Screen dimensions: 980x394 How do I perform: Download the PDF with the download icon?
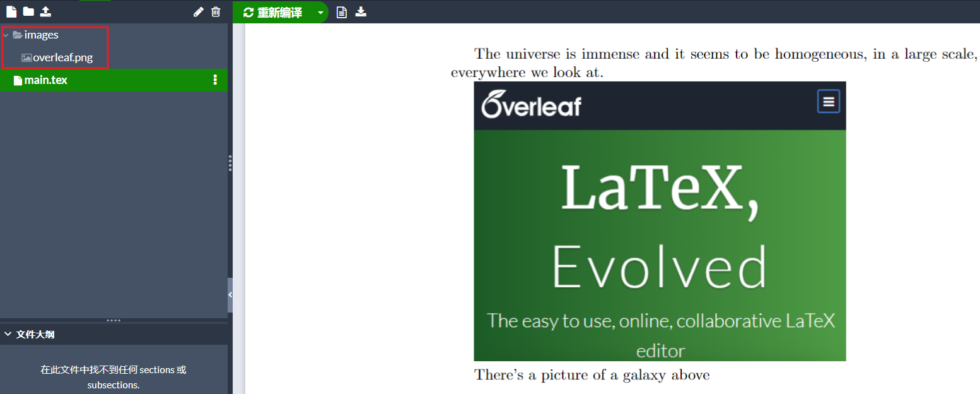click(361, 11)
